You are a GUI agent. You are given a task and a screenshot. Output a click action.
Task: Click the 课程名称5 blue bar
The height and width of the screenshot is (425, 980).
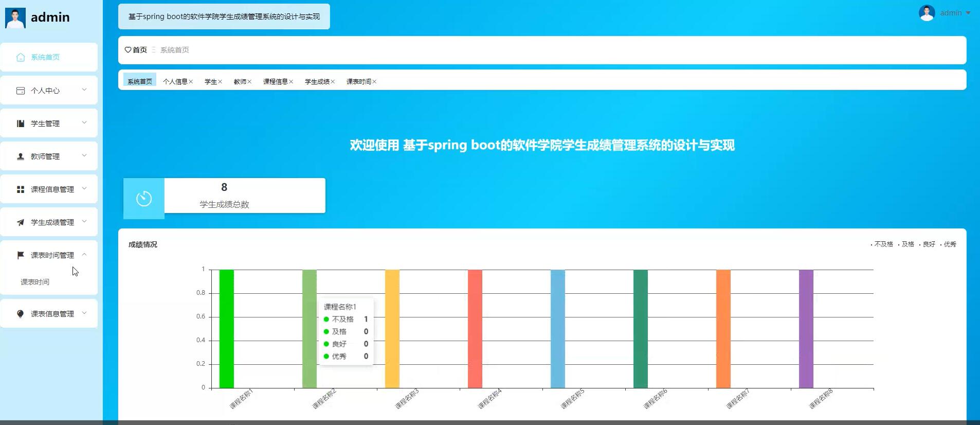point(558,329)
